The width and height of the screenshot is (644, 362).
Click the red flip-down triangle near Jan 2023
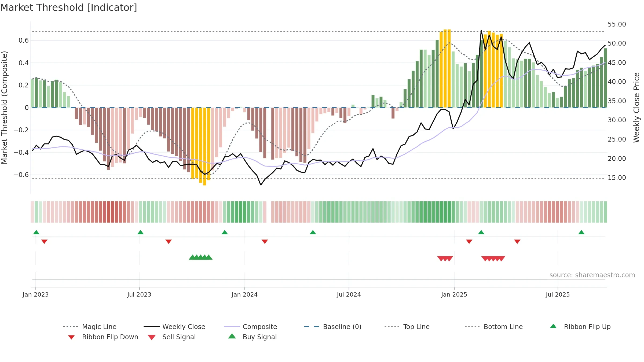(44, 242)
